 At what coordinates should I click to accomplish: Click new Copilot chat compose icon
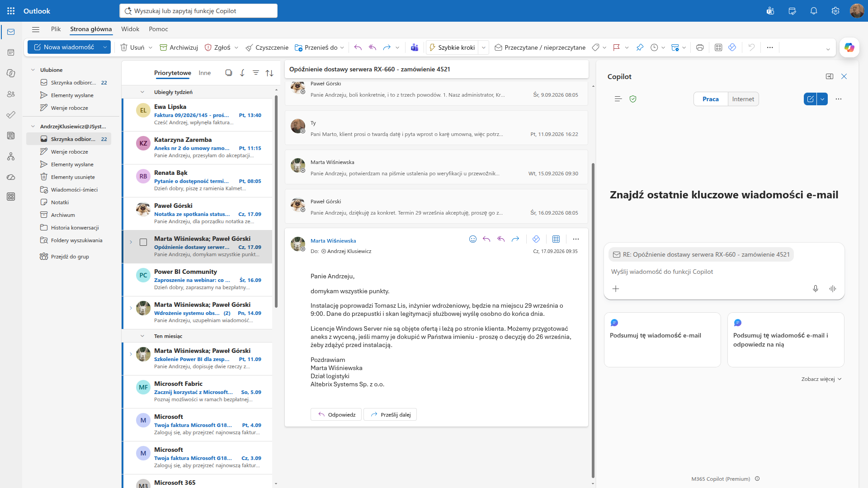click(810, 99)
